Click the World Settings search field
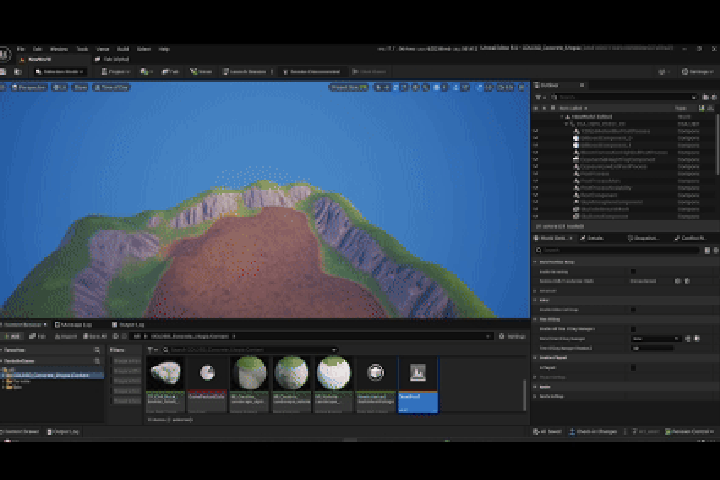The height and width of the screenshot is (480, 720). click(618, 250)
